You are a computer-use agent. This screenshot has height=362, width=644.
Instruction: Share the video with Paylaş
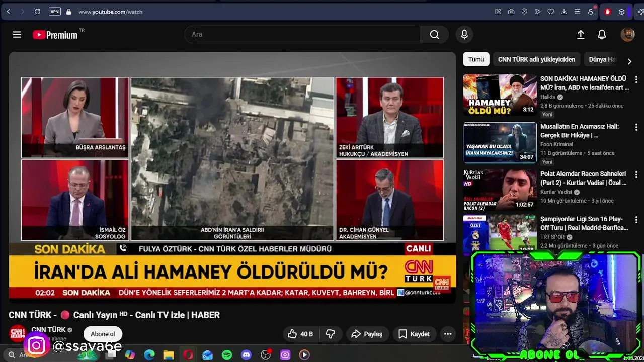[367, 334]
